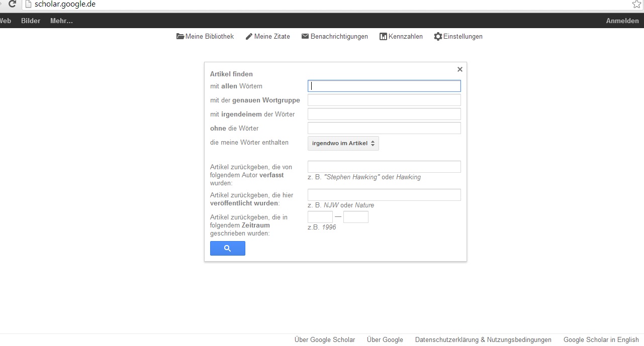Open Über Google Scholar footer link
The height and width of the screenshot is (346, 644).
324,340
